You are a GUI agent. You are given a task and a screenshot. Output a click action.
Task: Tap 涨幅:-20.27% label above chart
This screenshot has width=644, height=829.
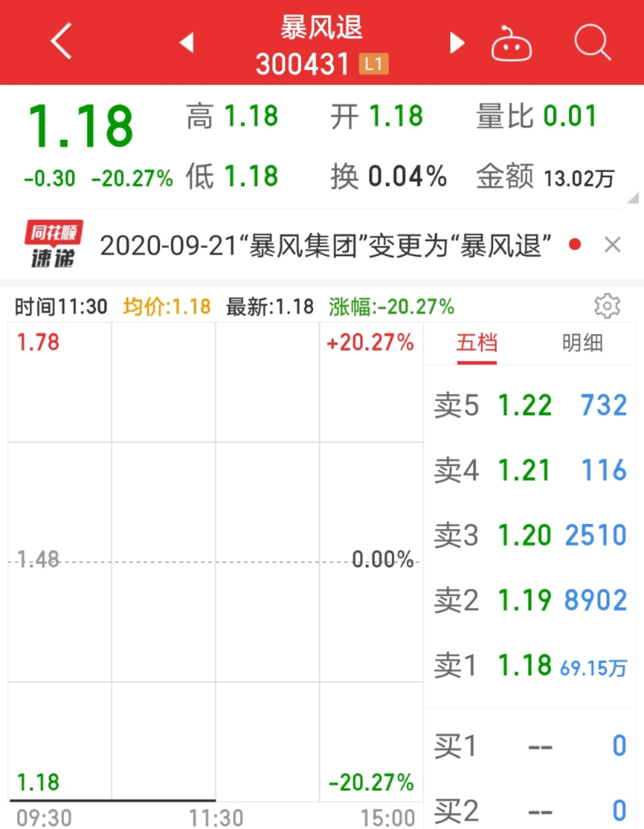coord(392,307)
